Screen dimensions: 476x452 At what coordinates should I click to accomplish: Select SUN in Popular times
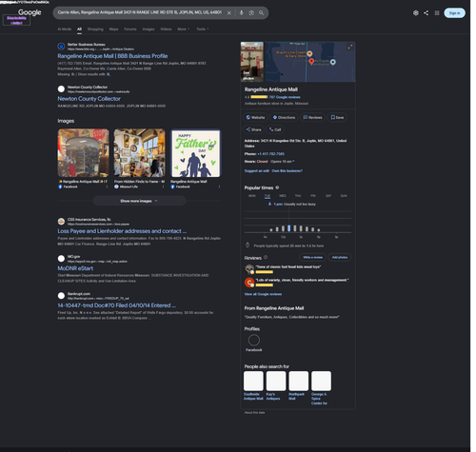pos(344,196)
